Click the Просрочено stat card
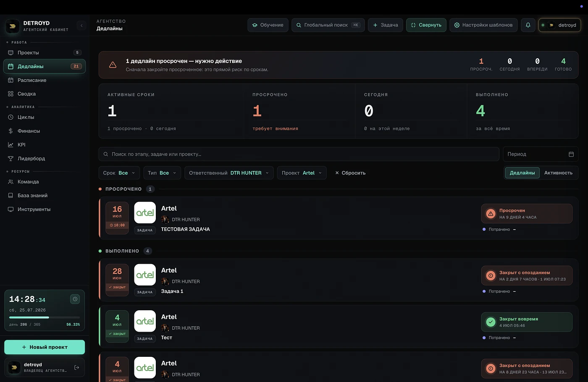Image resolution: width=588 pixels, height=382 pixels. coord(299,111)
